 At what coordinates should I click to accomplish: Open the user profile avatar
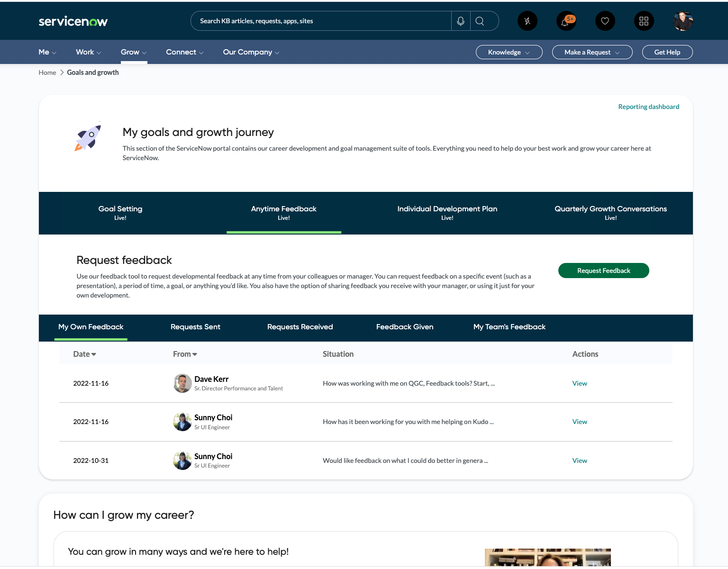tap(682, 21)
